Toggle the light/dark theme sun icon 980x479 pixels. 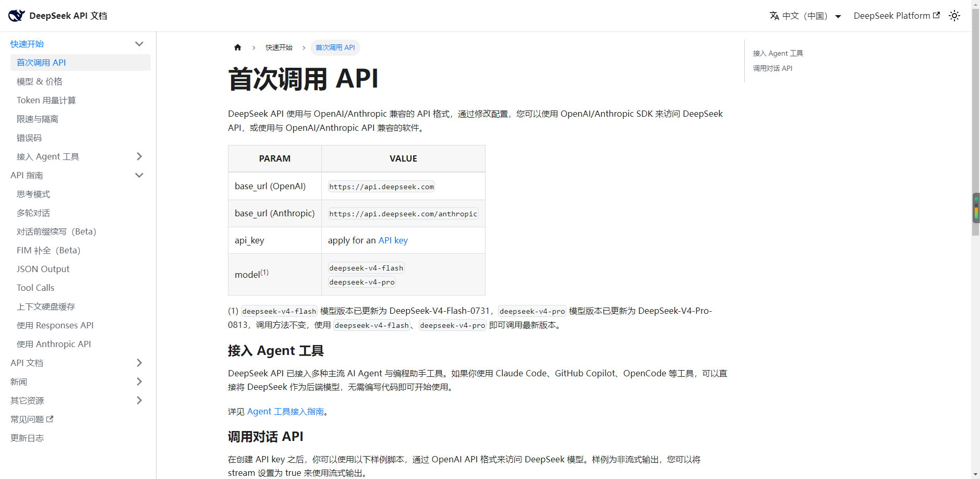954,16
